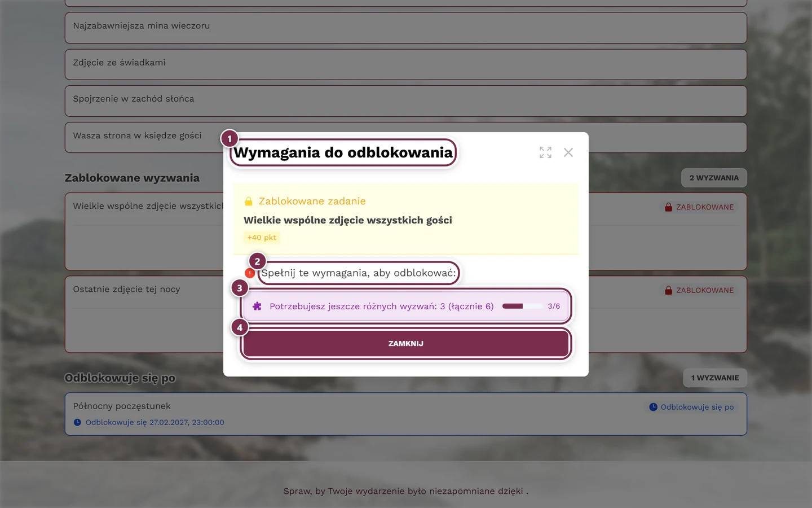The width and height of the screenshot is (812, 508).
Task: Click the 3/6 progress count text
Action: 554,306
